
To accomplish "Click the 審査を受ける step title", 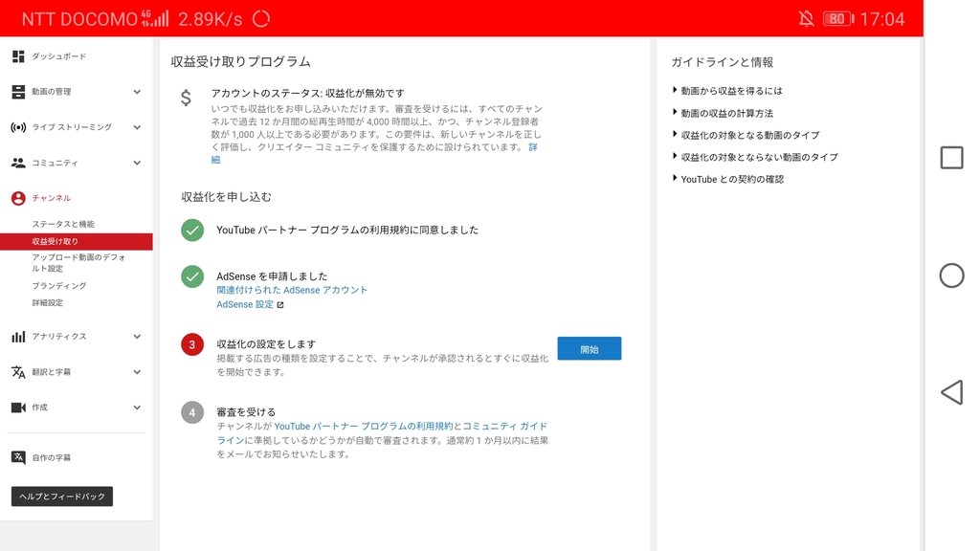I will [x=246, y=412].
